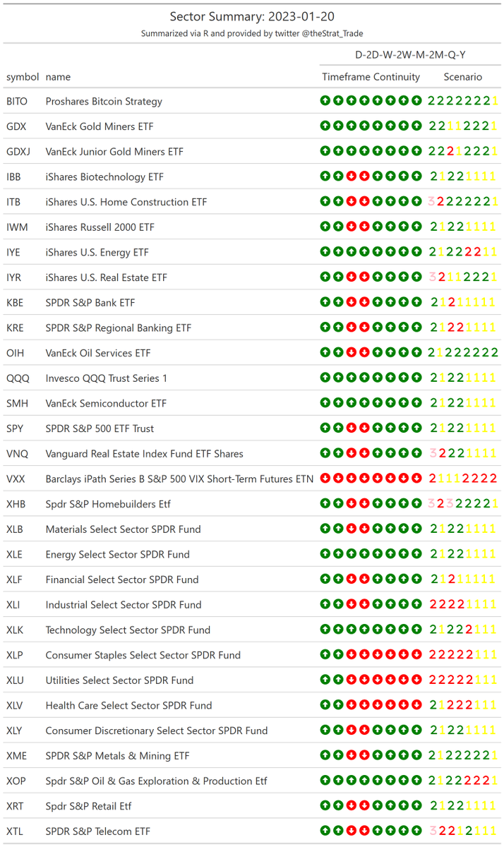Select the VNQ symbol cell
This screenshot has width=504, height=847.
pyautogui.click(x=16, y=454)
